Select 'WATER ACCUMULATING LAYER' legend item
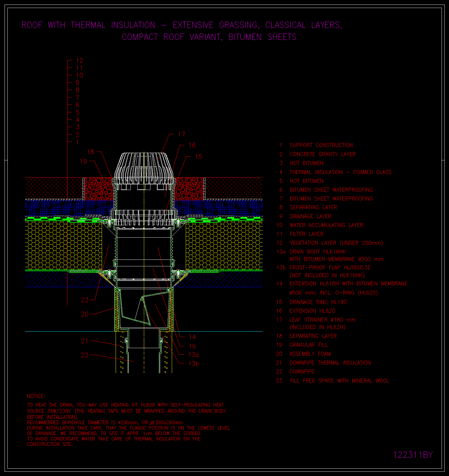Image resolution: width=449 pixels, height=476 pixels. point(326,225)
